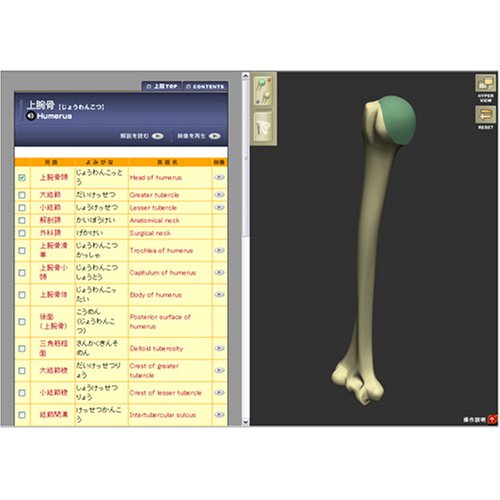Viewport: 500px width, 500px height.
Task: Play video for Body of humerus row
Action: click(219, 294)
